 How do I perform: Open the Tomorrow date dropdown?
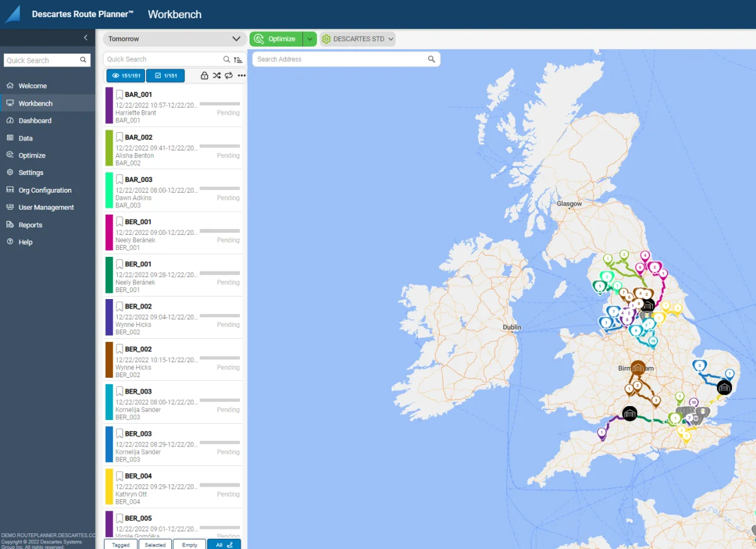click(174, 39)
